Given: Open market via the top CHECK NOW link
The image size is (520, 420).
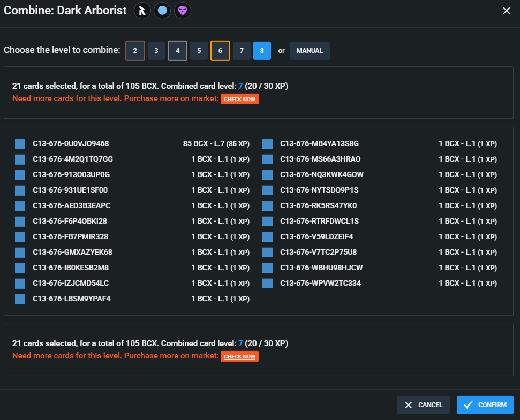Looking at the screenshot, I should (x=239, y=99).
